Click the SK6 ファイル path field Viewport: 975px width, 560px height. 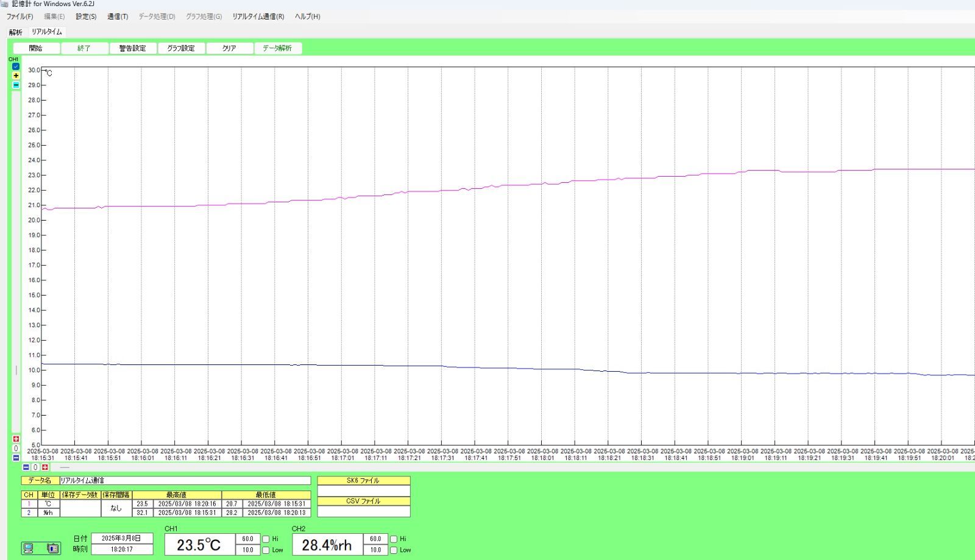click(364, 491)
